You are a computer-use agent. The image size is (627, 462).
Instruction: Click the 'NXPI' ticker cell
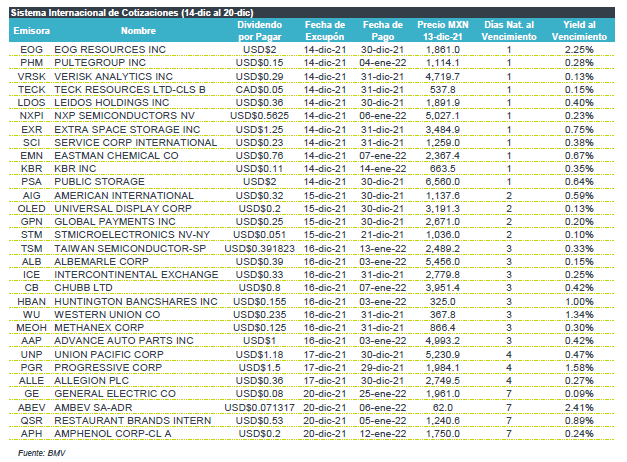click(32, 116)
